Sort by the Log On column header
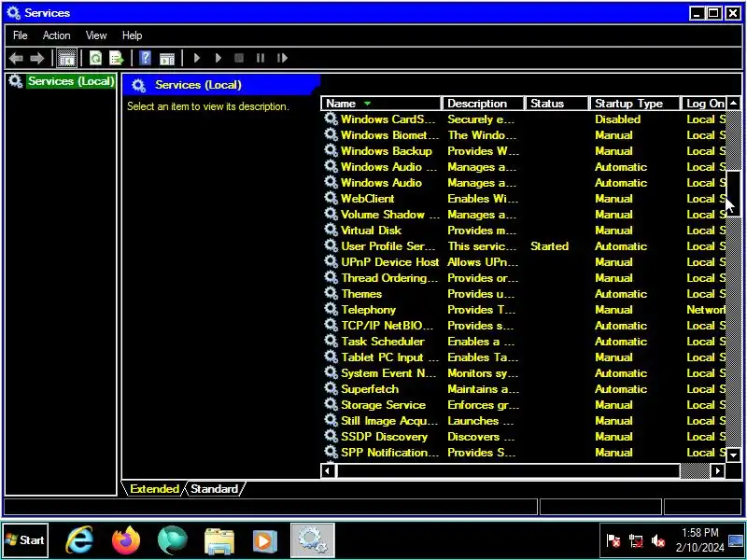 click(x=704, y=104)
